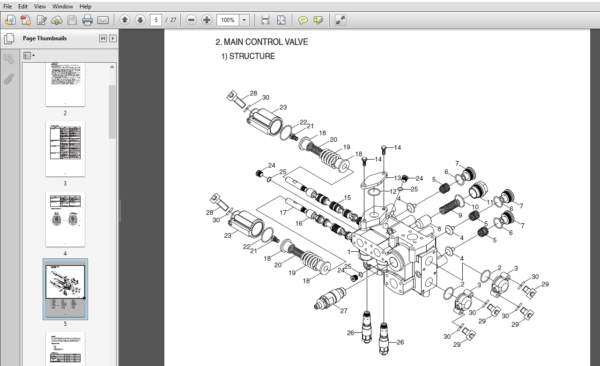Image resolution: width=600 pixels, height=366 pixels.
Task: Open the thumbnail options dropdown
Action: tap(29, 56)
